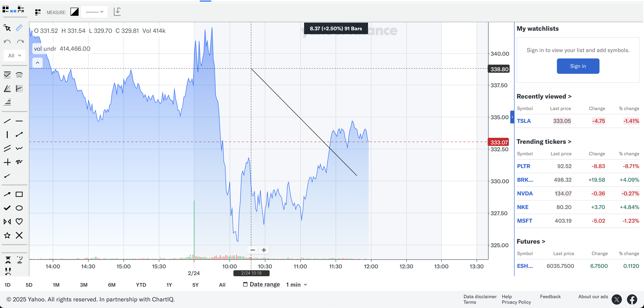Toggle the pointer selection mode icon
Screen dimensions: 644x308
(x=7, y=28)
